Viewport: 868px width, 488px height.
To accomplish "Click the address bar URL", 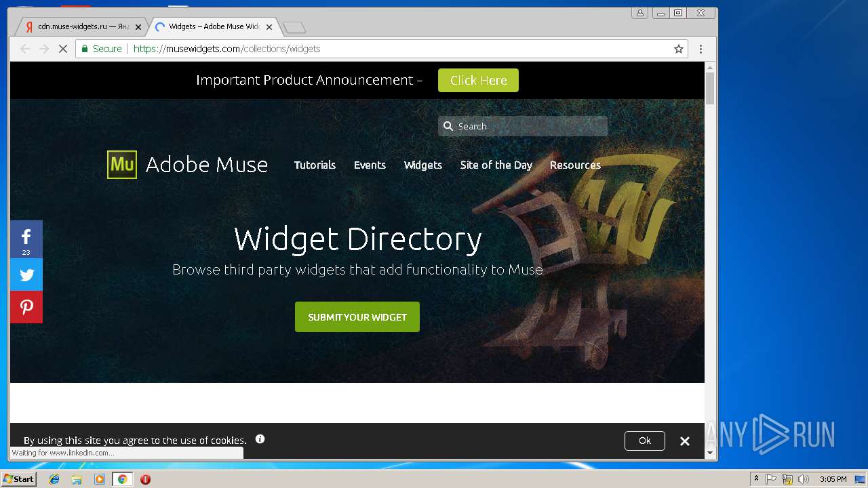I will click(226, 49).
